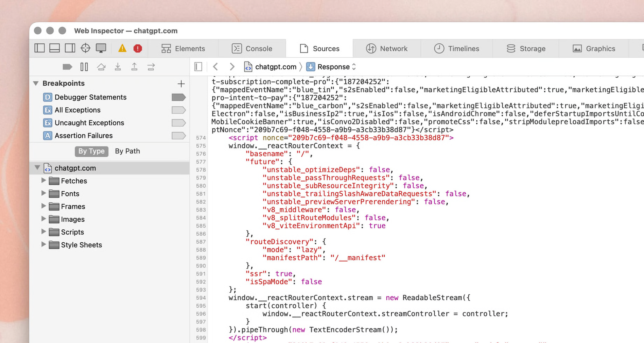The height and width of the screenshot is (343, 644).
Task: Pause script execution
Action: click(x=84, y=67)
